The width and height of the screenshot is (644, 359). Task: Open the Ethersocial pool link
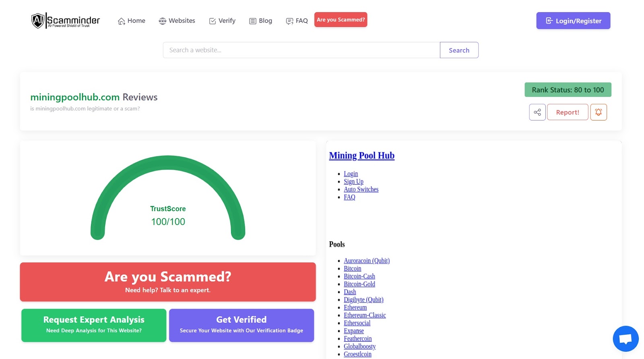click(357, 323)
